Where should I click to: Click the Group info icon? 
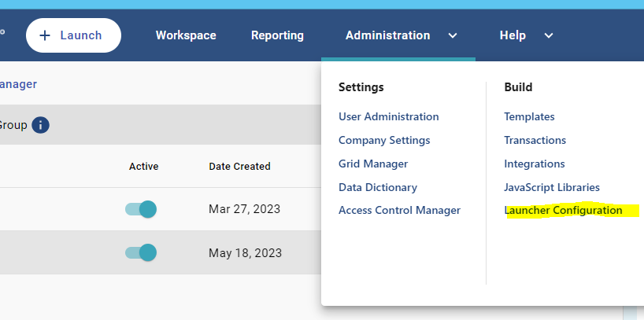coord(40,125)
